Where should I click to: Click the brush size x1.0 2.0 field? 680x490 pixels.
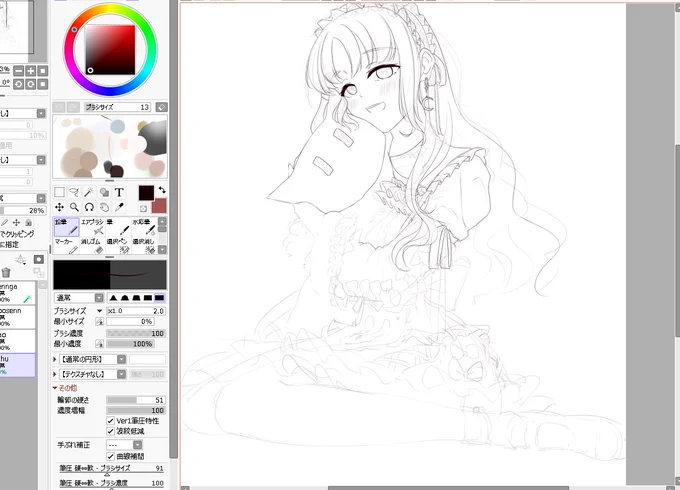click(x=136, y=311)
